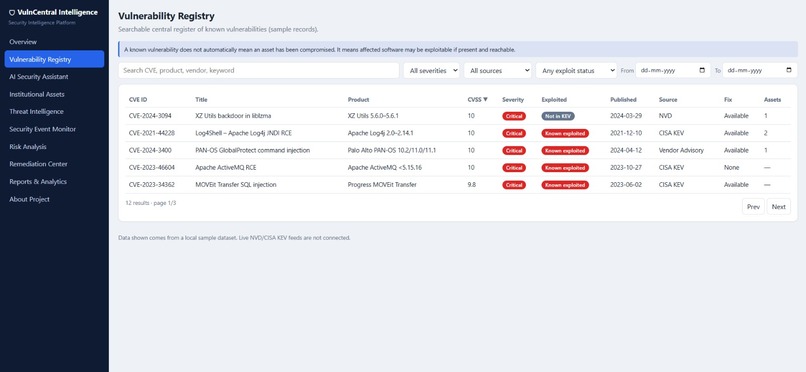This screenshot has width=806, height=372.
Task: Go to Overview in the sidebar
Action: pos(54,42)
